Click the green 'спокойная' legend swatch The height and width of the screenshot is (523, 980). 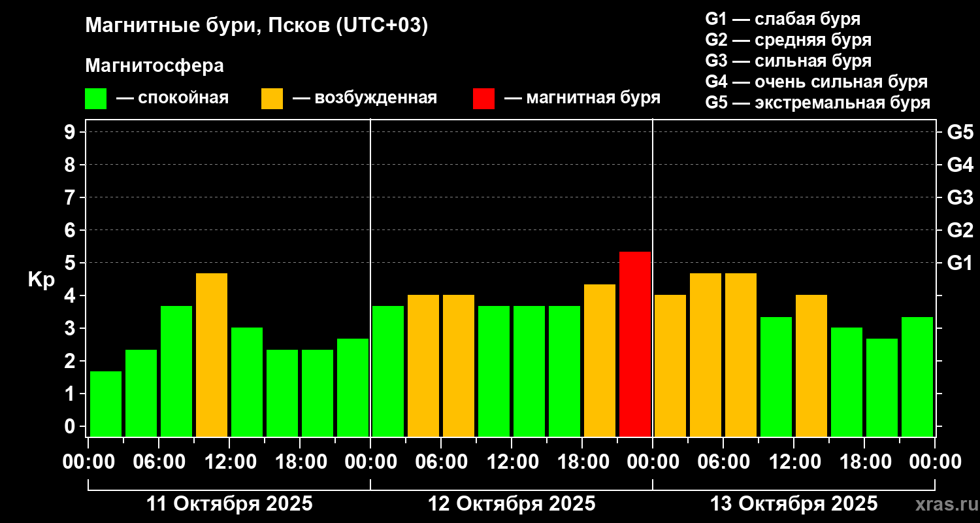[x=96, y=99]
